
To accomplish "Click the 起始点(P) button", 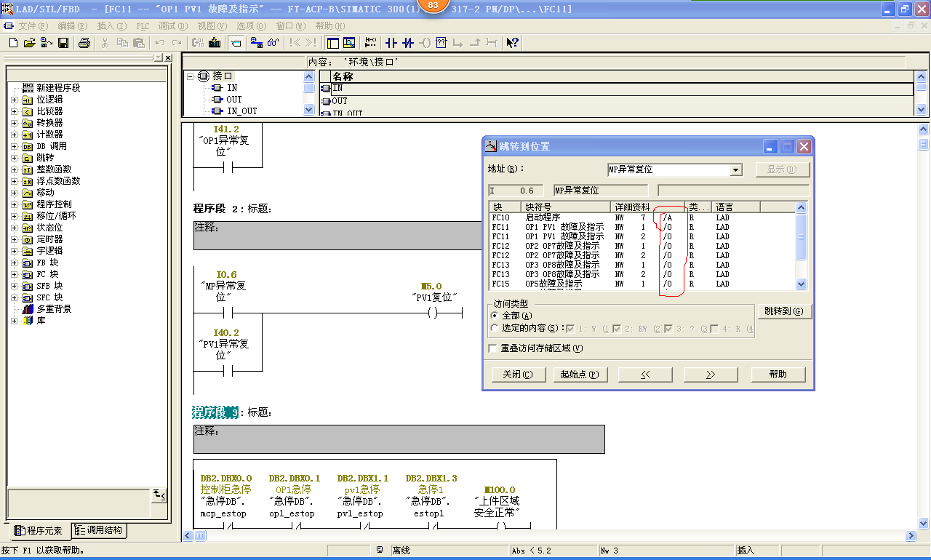I will pos(580,375).
